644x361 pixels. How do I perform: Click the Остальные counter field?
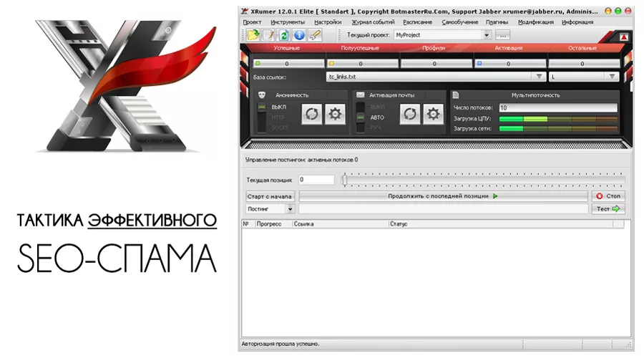(584, 63)
